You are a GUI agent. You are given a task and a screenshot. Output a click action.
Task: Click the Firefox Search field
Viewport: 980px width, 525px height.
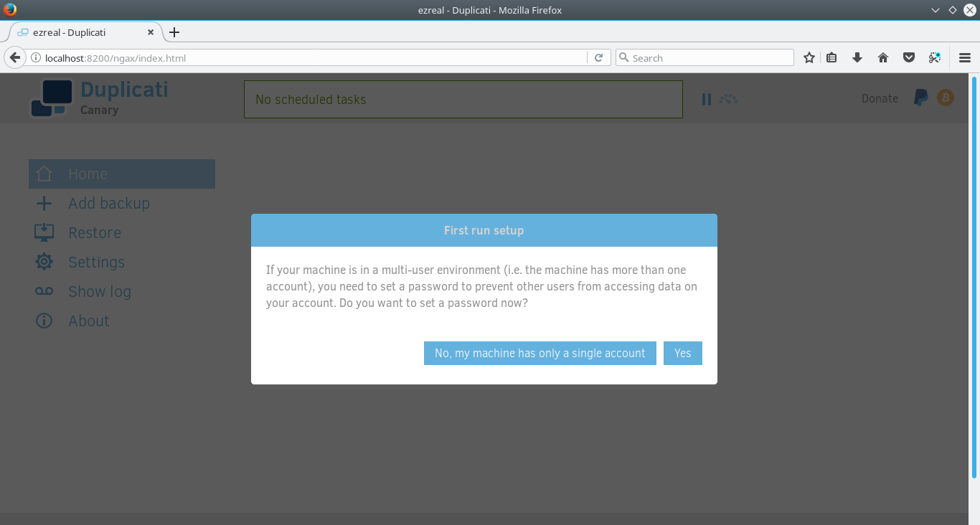click(x=705, y=58)
